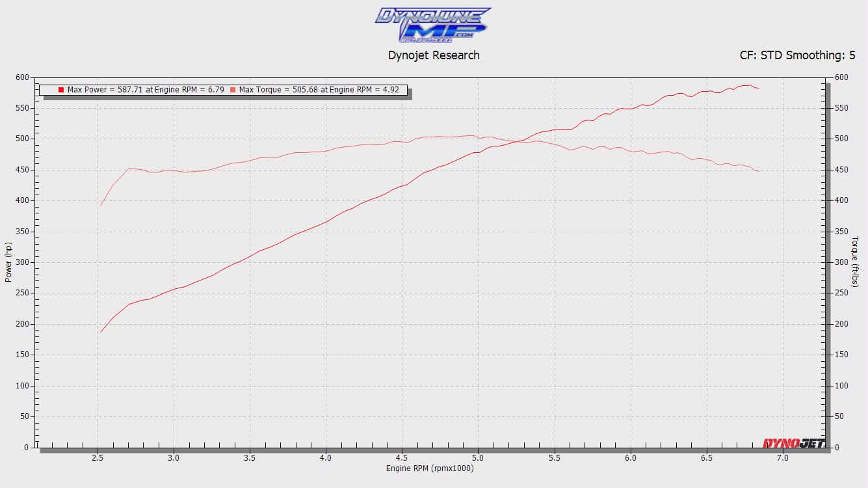Click the 600 label on Power axis
The height and width of the screenshot is (488, 868).
(21, 77)
